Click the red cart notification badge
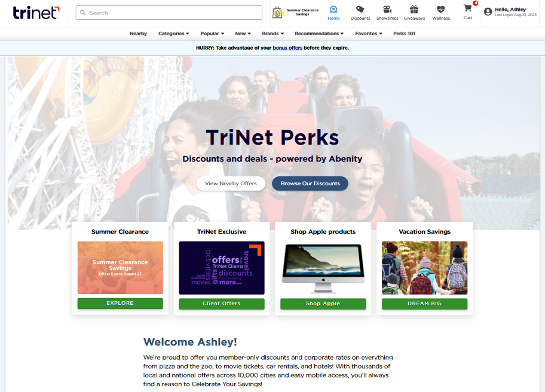The height and width of the screenshot is (392, 545). 475,3
